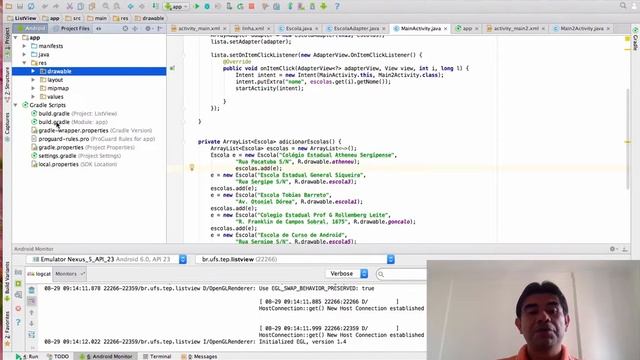Click the Redo arrow in the toolbar
The image size is (640, 360).
(56, 6)
